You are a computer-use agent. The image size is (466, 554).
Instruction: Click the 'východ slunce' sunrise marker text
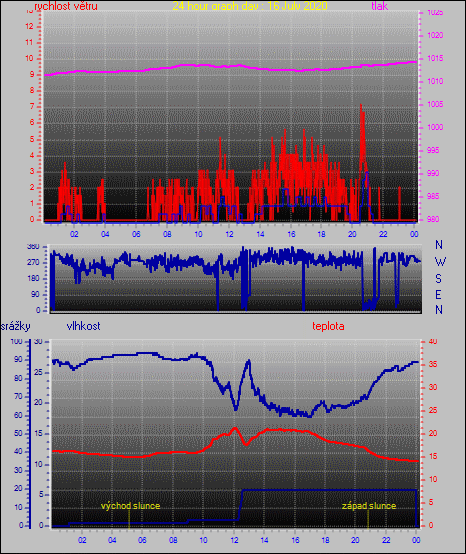point(130,506)
